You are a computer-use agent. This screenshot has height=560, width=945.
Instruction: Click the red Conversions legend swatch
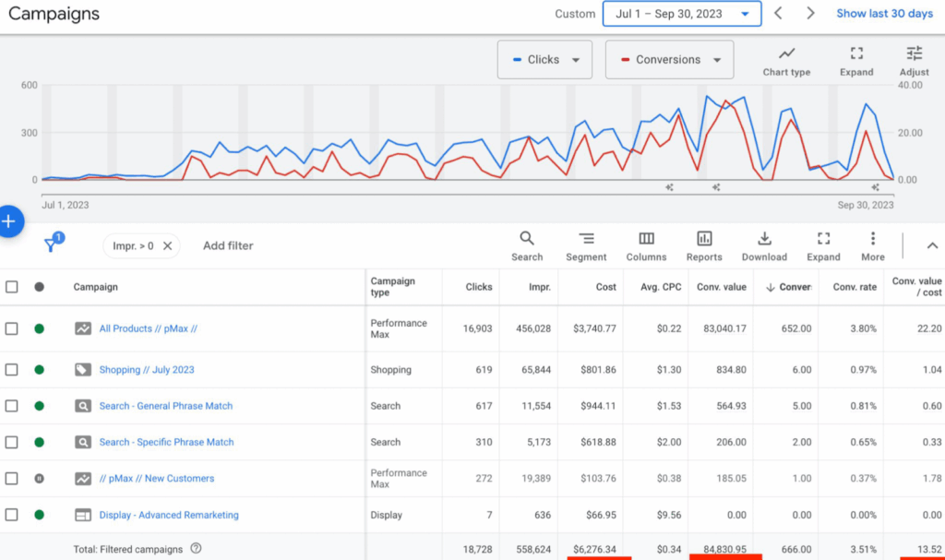(x=625, y=60)
